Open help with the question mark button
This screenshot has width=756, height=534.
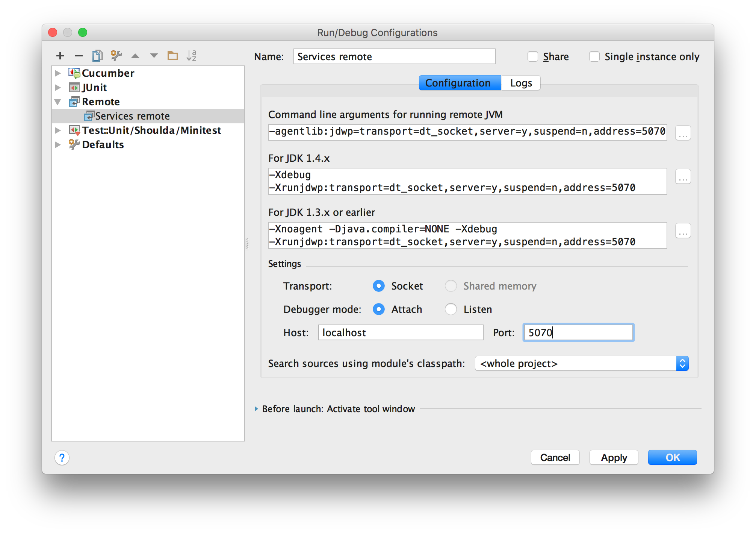62,458
